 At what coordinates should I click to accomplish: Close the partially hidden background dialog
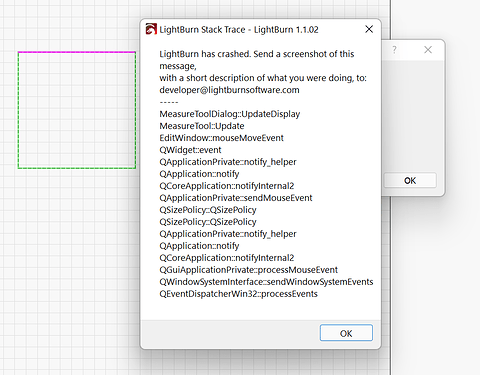(428, 50)
